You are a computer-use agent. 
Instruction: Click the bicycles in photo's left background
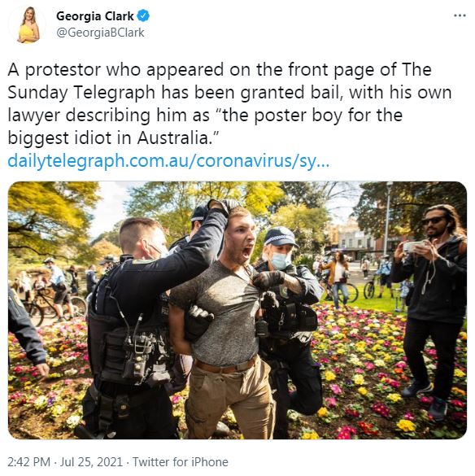pyautogui.click(x=50, y=305)
